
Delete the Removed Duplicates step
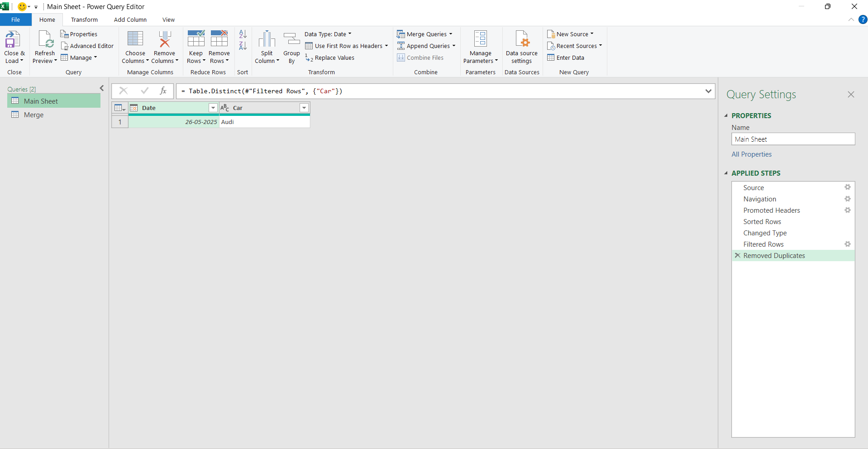pos(738,255)
